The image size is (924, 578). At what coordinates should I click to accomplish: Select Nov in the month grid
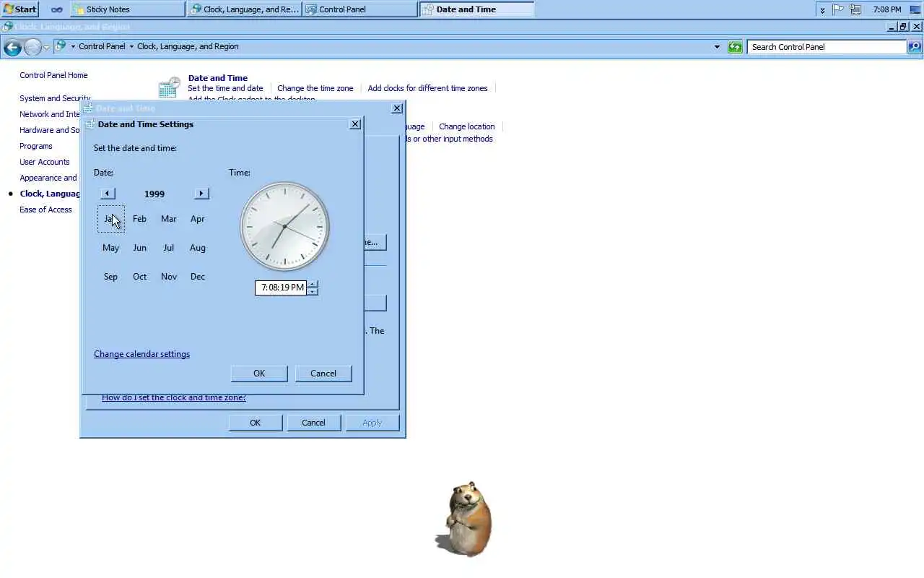[x=168, y=277]
